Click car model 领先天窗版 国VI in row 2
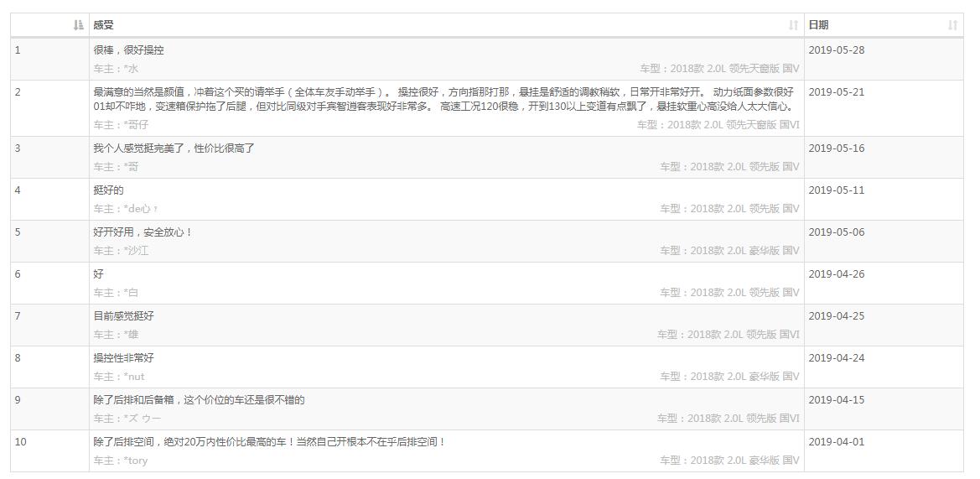The height and width of the screenshot is (479, 980). coord(718,124)
